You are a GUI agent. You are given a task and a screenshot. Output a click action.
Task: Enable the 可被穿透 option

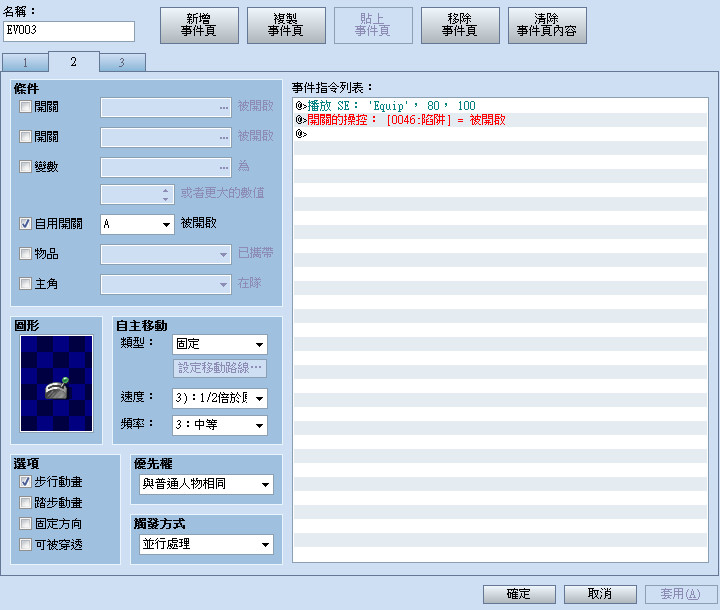click(x=25, y=544)
